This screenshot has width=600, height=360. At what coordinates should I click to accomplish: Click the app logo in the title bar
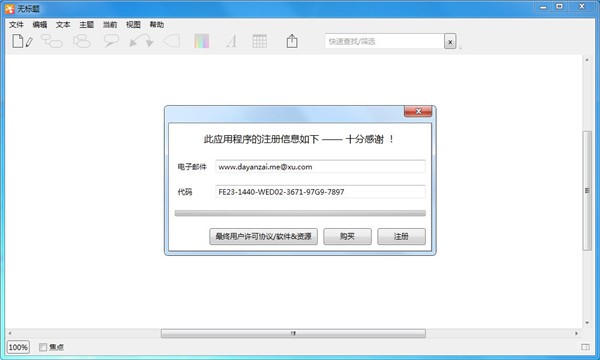(10, 8)
